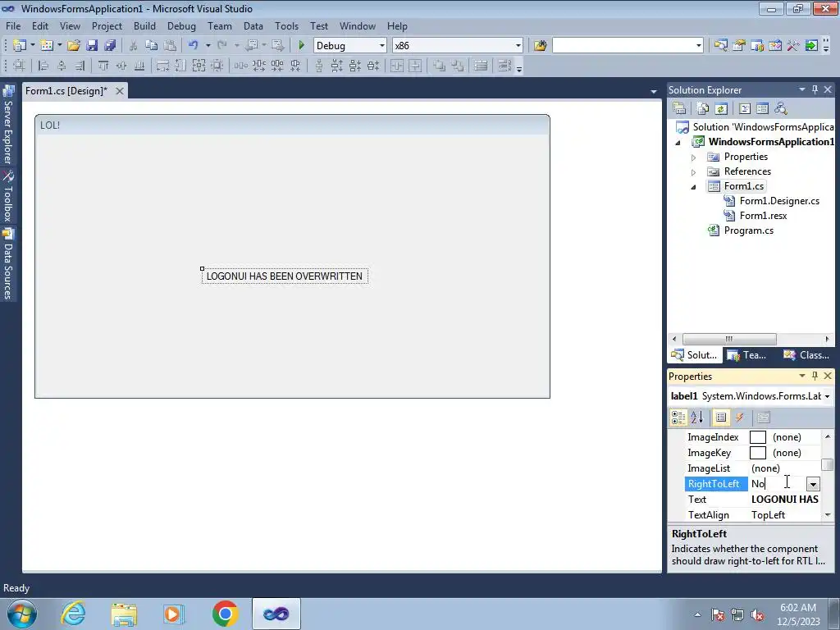This screenshot has width=840, height=630.
Task: Click View Designer in Solution Explorer
Action: (x=762, y=109)
